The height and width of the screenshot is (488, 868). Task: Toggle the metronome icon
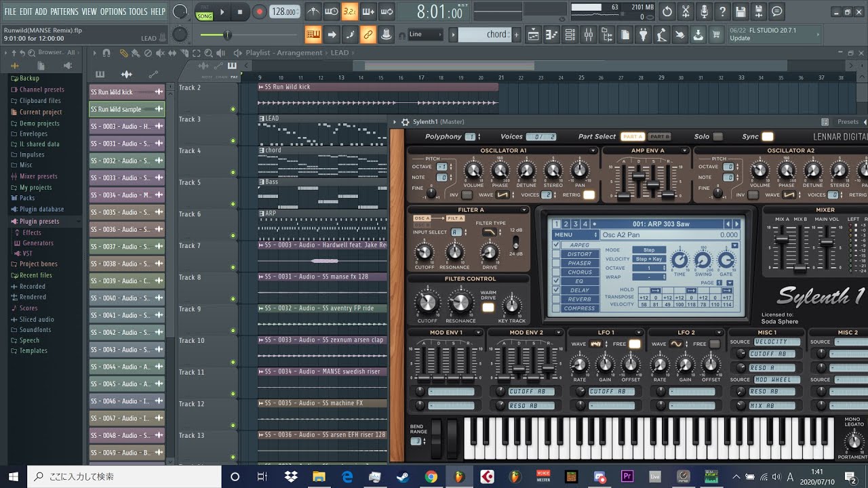pos(313,12)
